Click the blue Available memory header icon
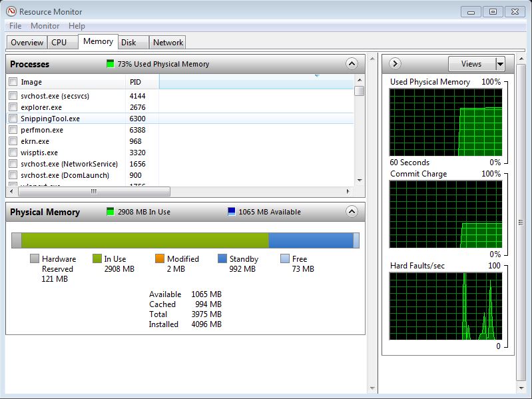Image resolution: width=532 pixels, height=399 pixels. click(x=232, y=212)
